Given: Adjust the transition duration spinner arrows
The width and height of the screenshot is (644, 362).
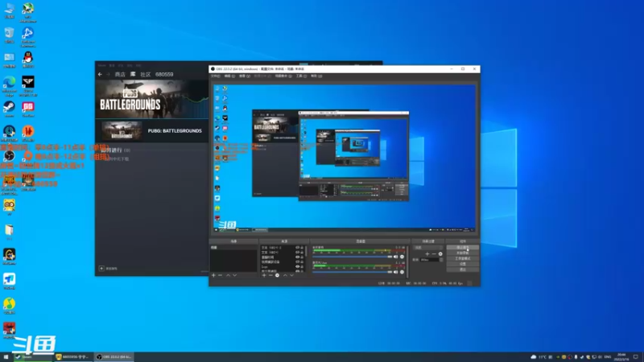Looking at the screenshot, I should click(441, 260).
